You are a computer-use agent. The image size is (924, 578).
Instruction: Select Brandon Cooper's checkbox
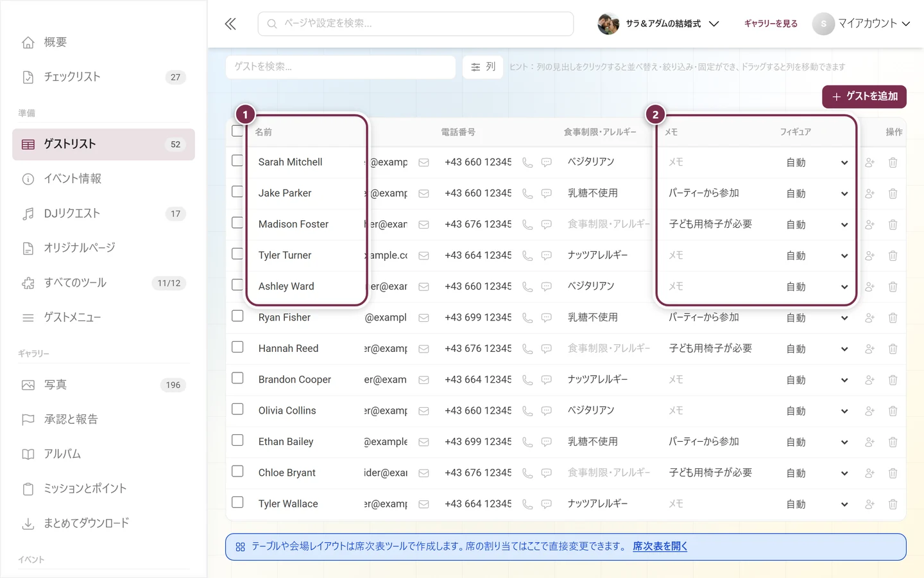[237, 378]
